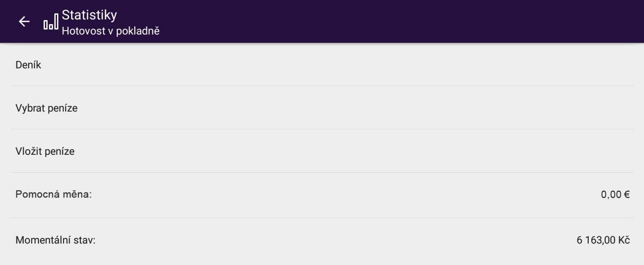Viewport: 644px width, 265px height.
Task: Click the Momentální stav label
Action: click(x=55, y=240)
